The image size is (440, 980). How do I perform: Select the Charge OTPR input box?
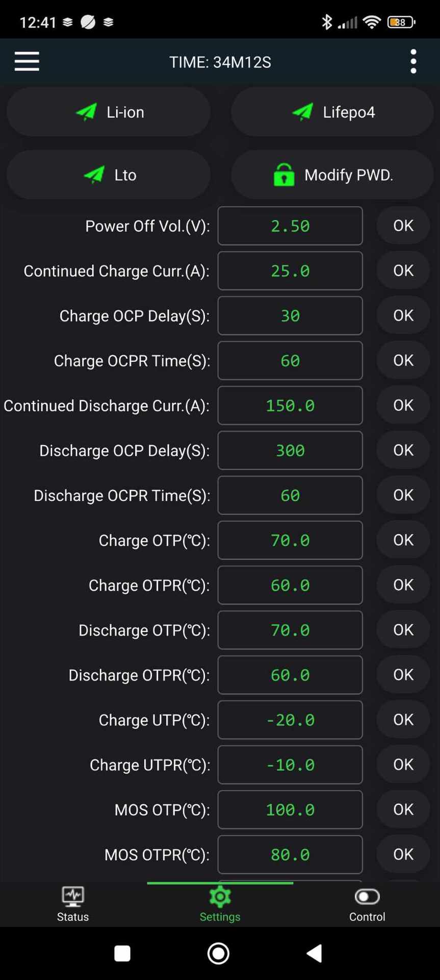tap(290, 585)
